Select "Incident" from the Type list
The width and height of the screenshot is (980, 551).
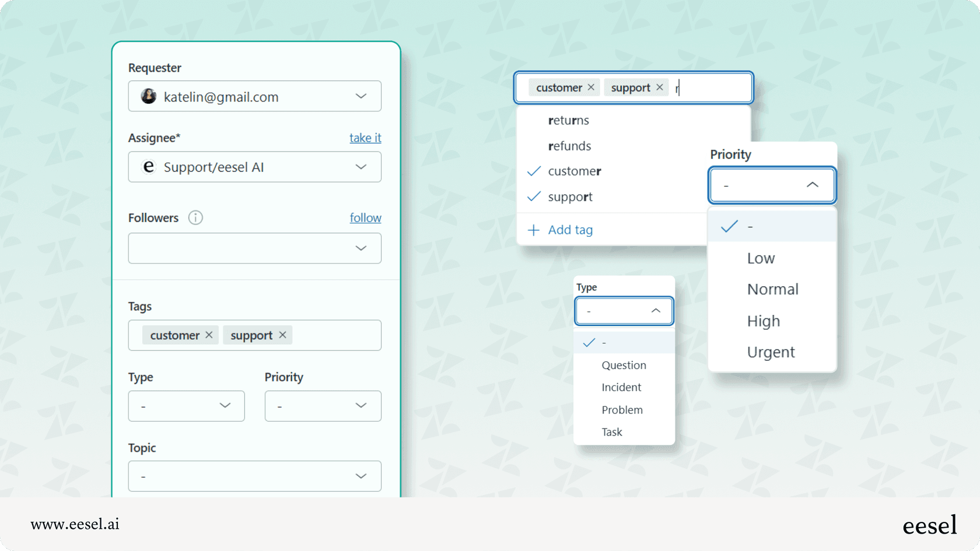click(x=621, y=387)
